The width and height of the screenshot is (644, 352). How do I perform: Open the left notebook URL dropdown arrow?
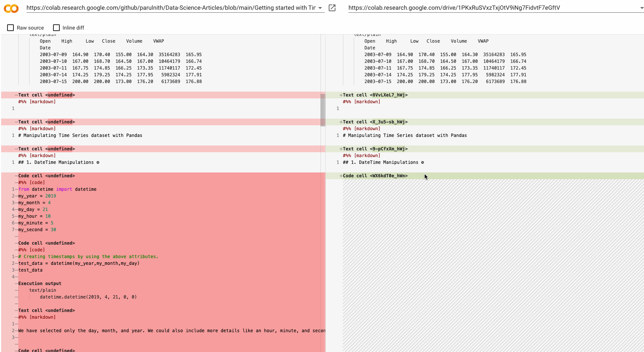click(x=321, y=8)
